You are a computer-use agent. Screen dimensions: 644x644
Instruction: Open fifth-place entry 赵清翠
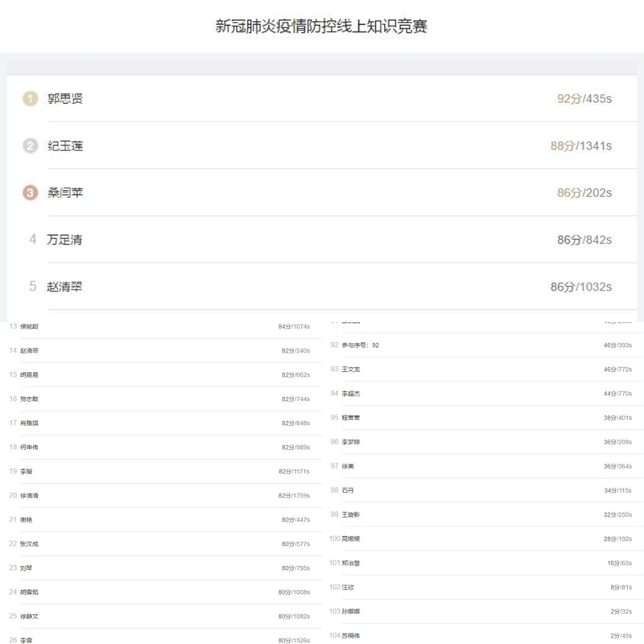(x=64, y=287)
